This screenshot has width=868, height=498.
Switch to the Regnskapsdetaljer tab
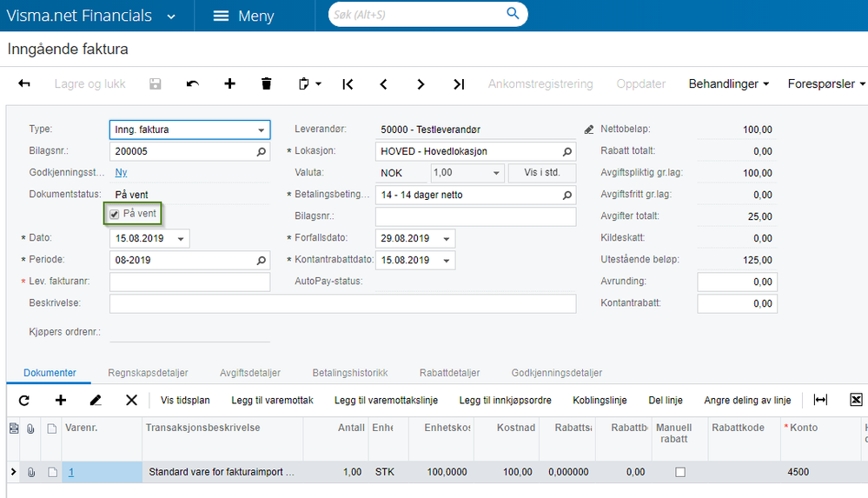coord(148,373)
